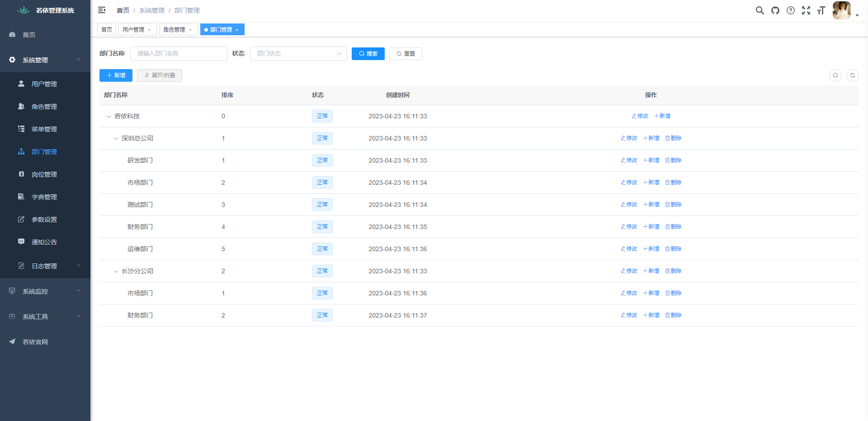This screenshot has width=868, height=421.
Task: Click the 展开/折叠 button
Action: 160,75
